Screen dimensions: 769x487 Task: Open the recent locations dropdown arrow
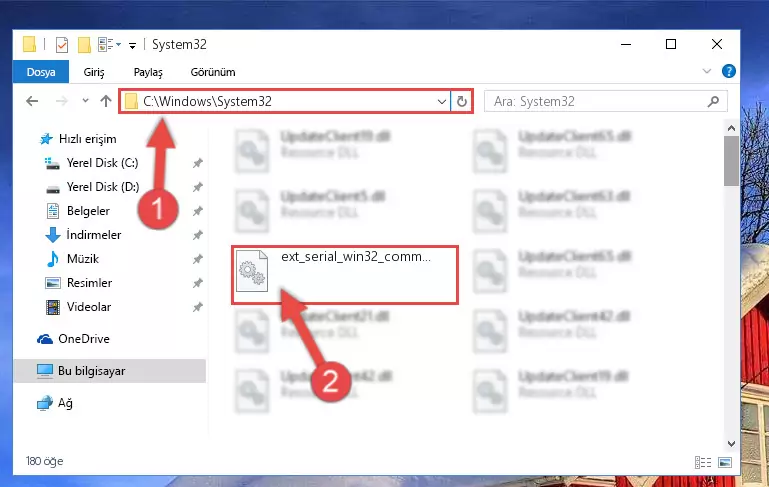pyautogui.click(x=85, y=101)
